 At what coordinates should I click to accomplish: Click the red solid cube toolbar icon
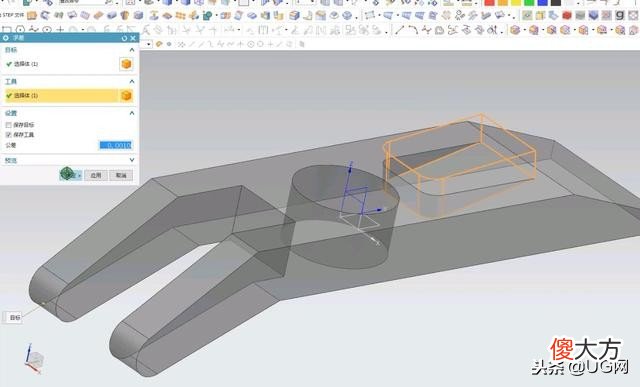click(x=567, y=16)
